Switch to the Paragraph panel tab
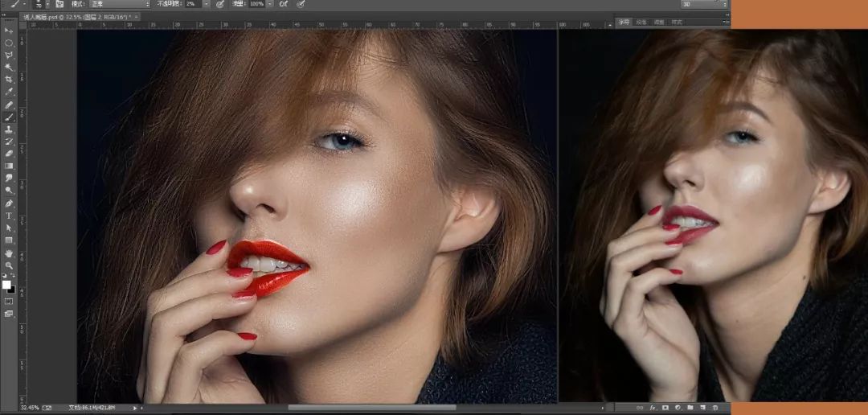Image resolution: width=868 pixels, height=415 pixels. [x=641, y=23]
